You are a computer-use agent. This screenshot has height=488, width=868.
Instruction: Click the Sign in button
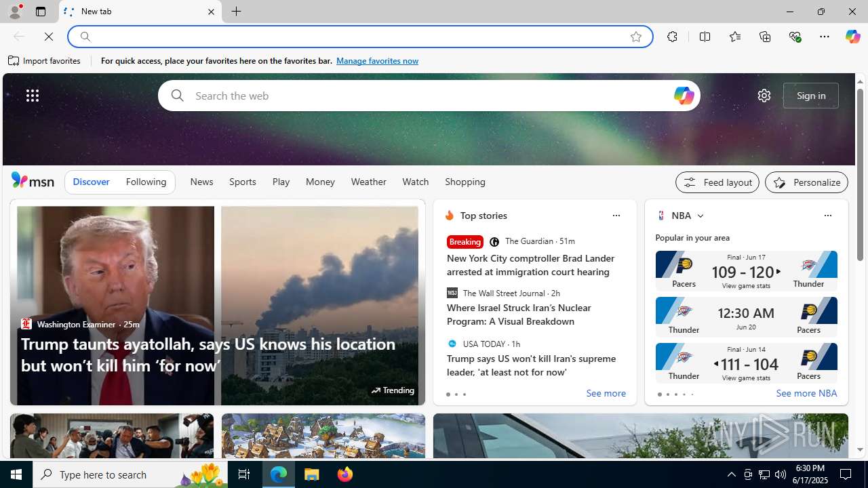click(x=811, y=96)
